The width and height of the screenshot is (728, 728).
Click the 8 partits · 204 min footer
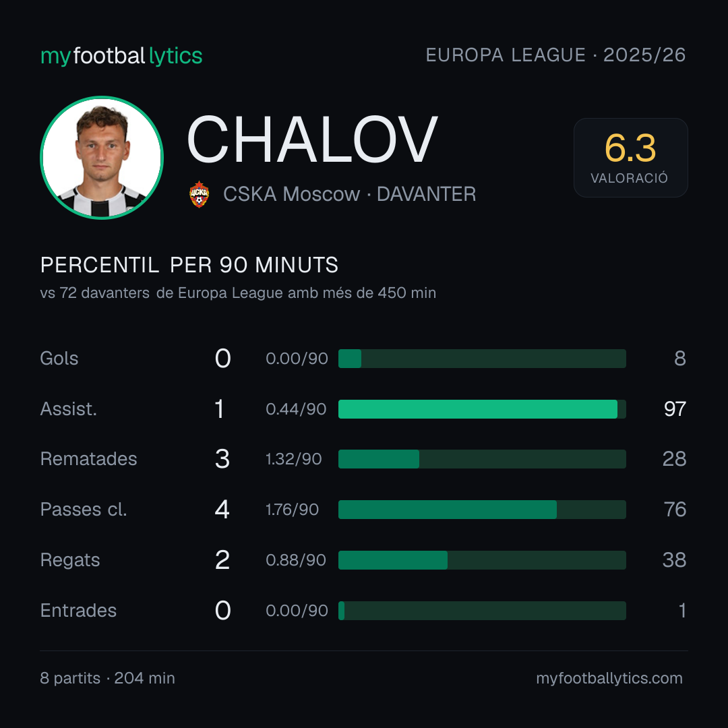(x=107, y=678)
